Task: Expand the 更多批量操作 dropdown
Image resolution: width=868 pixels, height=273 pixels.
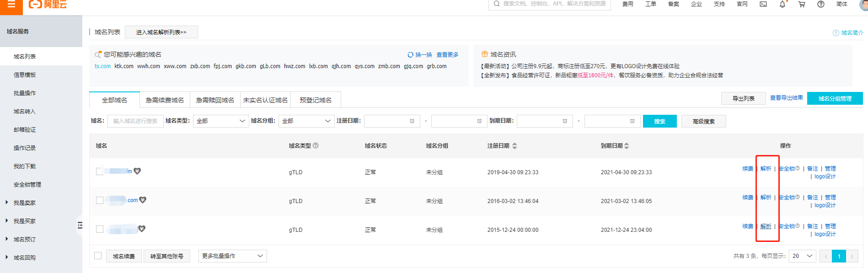Action: point(232,256)
